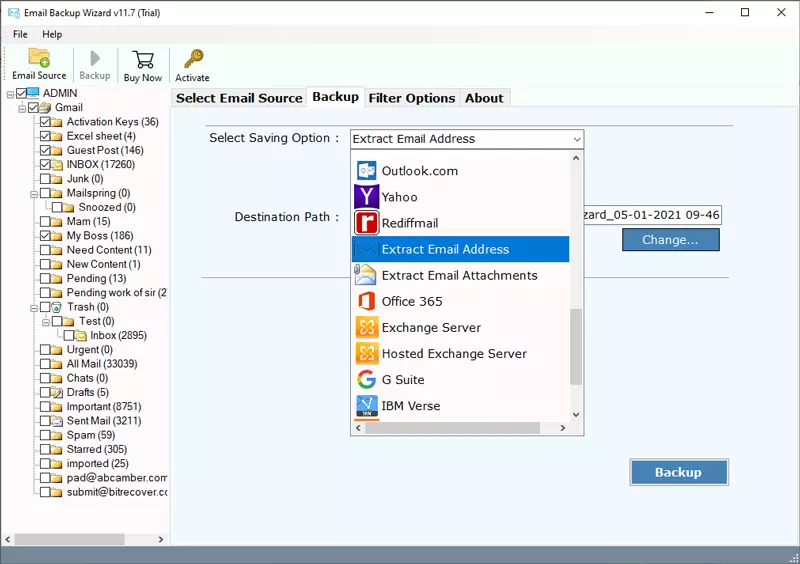Check the All Mail (33039) checkbox
800x564 pixels.
click(x=45, y=363)
